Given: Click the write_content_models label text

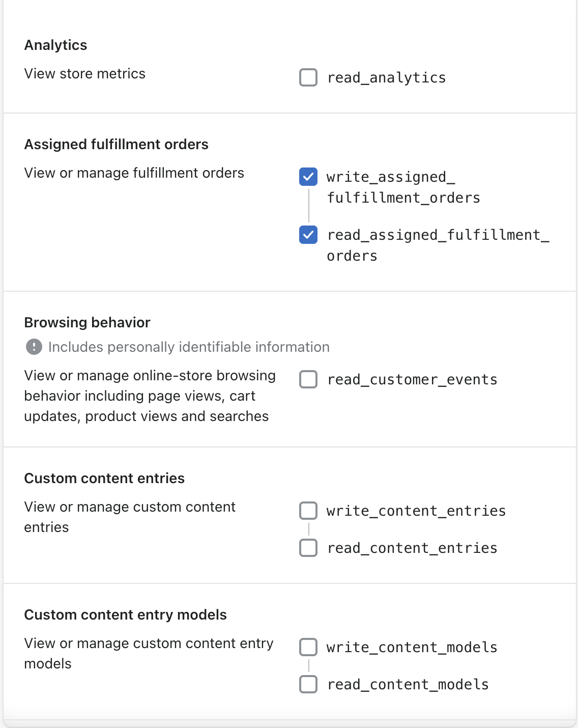Looking at the screenshot, I should [x=412, y=647].
